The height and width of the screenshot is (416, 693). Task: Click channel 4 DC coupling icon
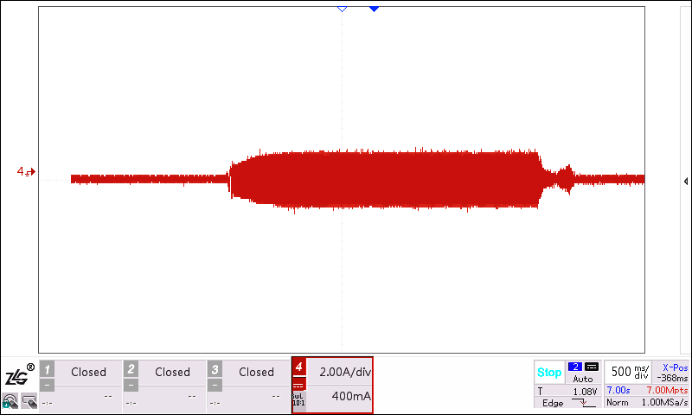click(x=299, y=384)
